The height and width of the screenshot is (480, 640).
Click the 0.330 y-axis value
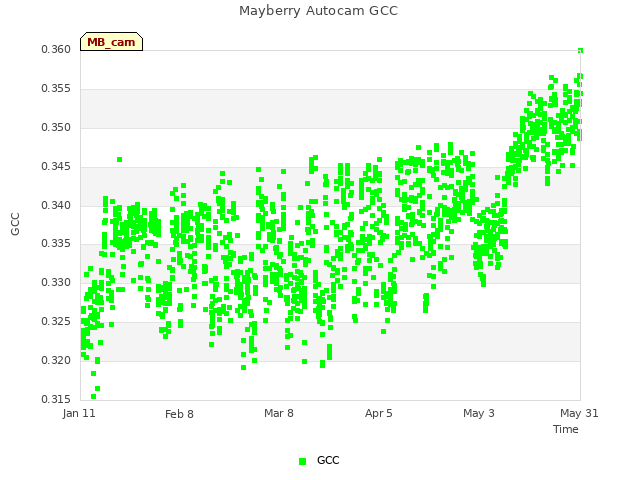[56, 282]
